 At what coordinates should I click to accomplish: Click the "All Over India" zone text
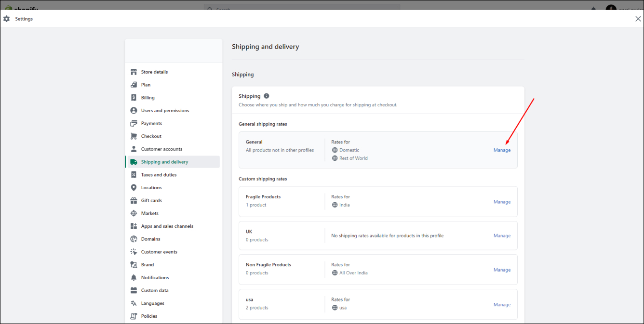coord(353,273)
